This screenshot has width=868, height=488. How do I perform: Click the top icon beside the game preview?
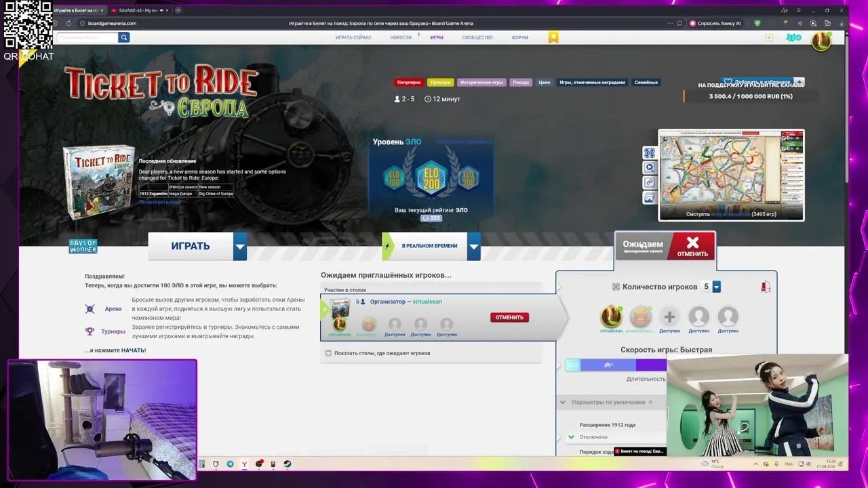click(650, 153)
